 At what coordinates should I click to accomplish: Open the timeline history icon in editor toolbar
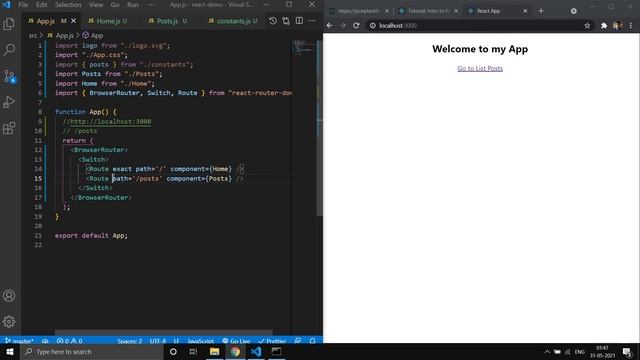[273, 20]
